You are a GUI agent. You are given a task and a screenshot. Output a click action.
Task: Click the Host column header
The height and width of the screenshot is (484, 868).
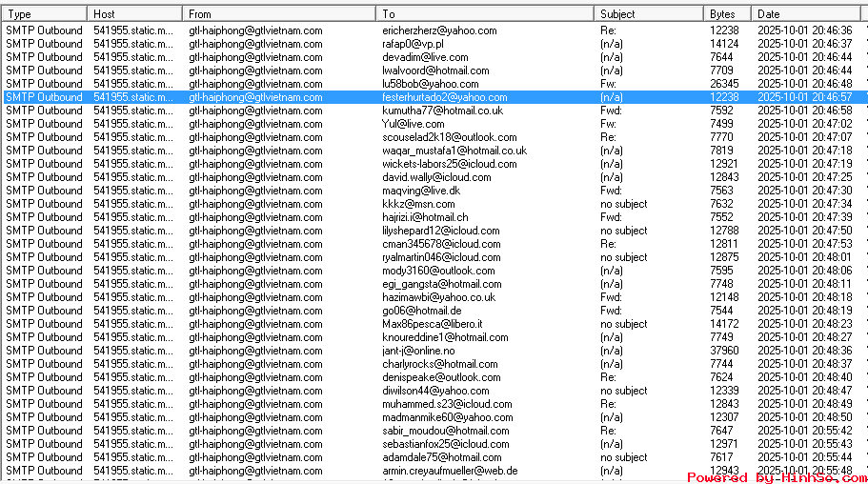click(x=135, y=14)
